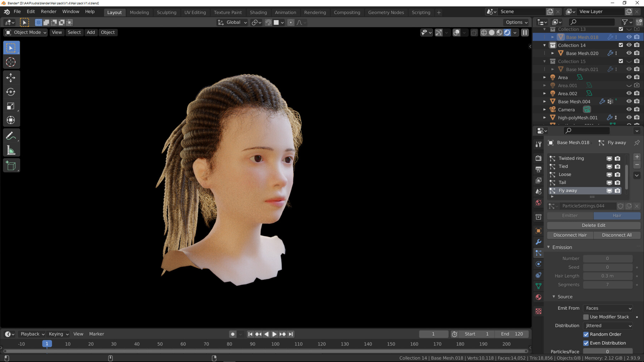Open the Global transform orientation dropdown
The width and height of the screenshot is (644, 362).
[232, 22]
